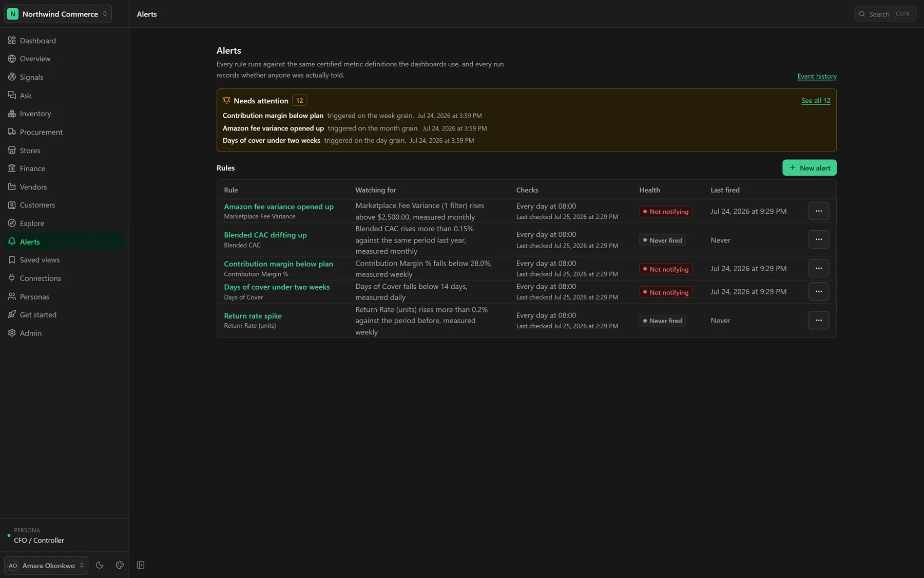Click the Dashboard sidebar icon
This screenshot has width=924, height=578.
(12, 40)
